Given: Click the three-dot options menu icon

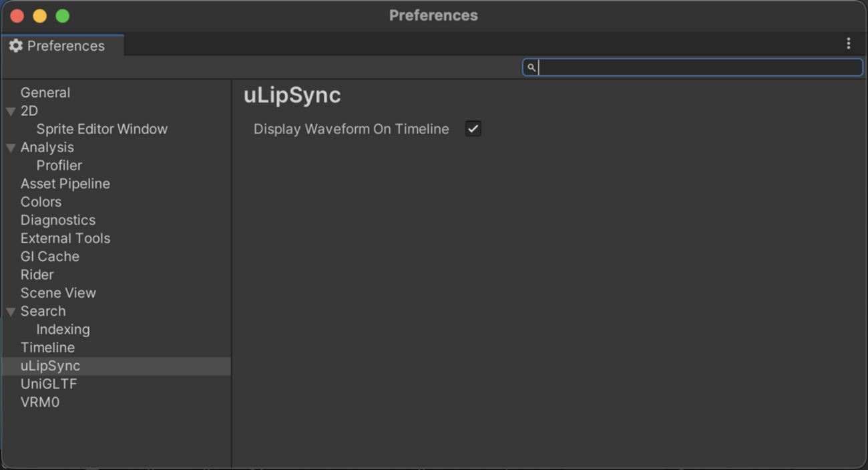Looking at the screenshot, I should [x=848, y=43].
